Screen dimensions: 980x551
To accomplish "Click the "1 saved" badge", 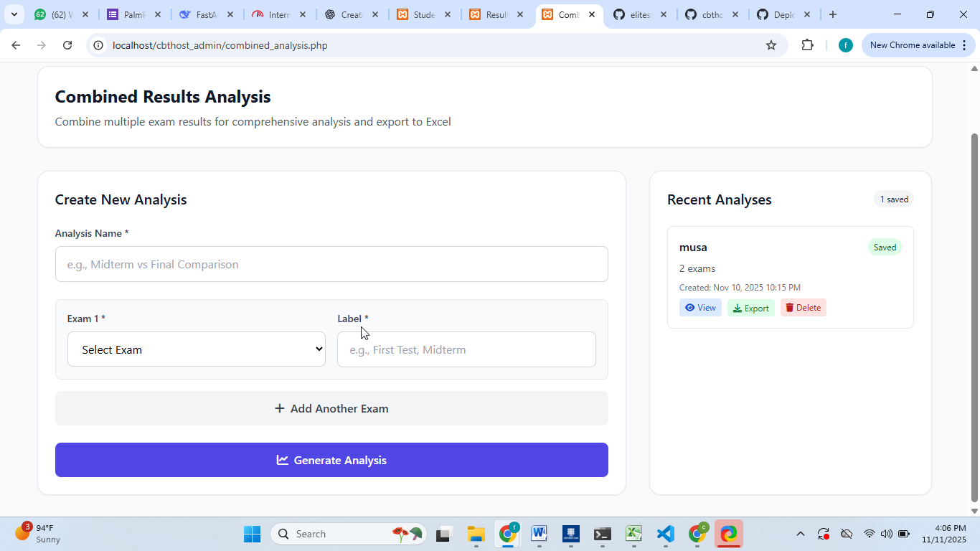I will tap(894, 199).
